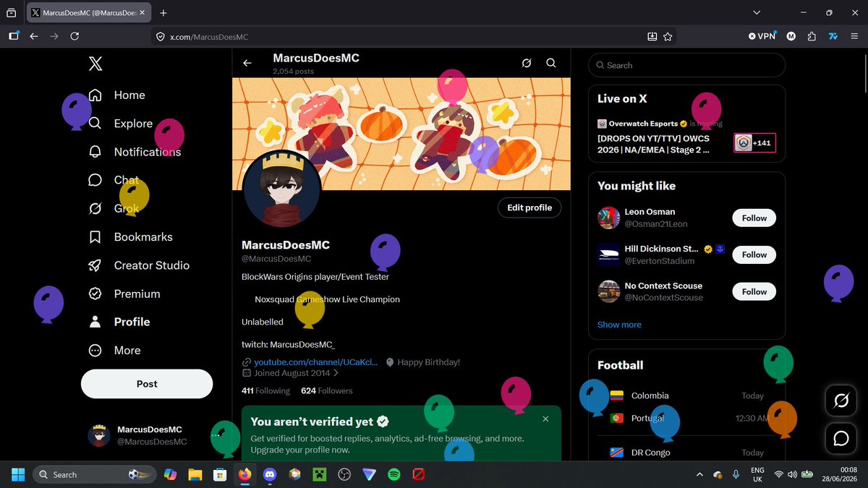This screenshot has height=488, width=868.
Task: Go to Home in sidebar
Action: pyautogui.click(x=116, y=95)
